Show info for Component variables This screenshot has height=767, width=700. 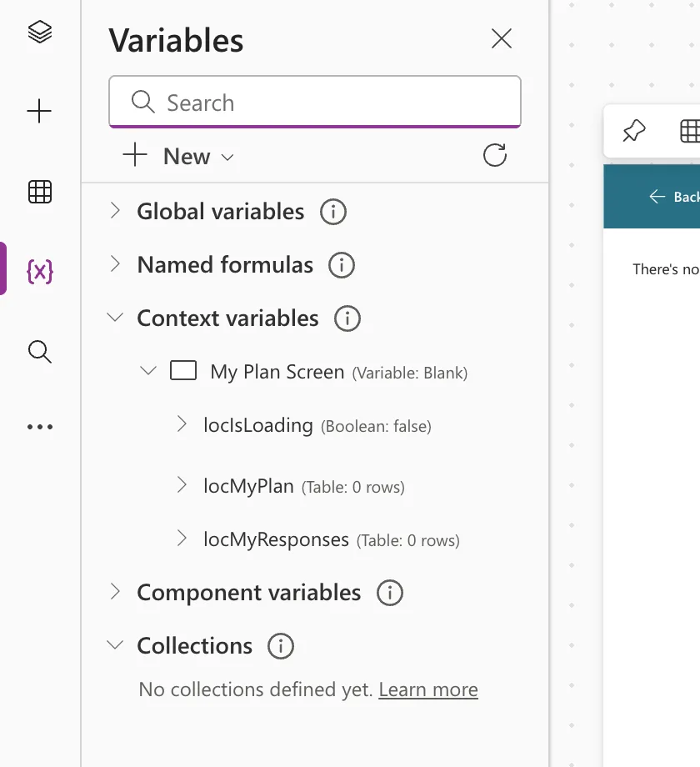(390, 593)
